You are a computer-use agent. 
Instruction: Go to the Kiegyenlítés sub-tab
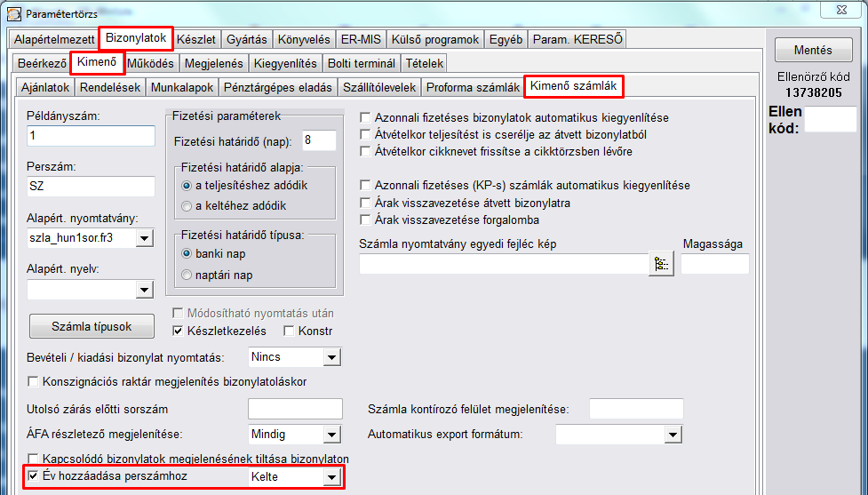coord(285,64)
